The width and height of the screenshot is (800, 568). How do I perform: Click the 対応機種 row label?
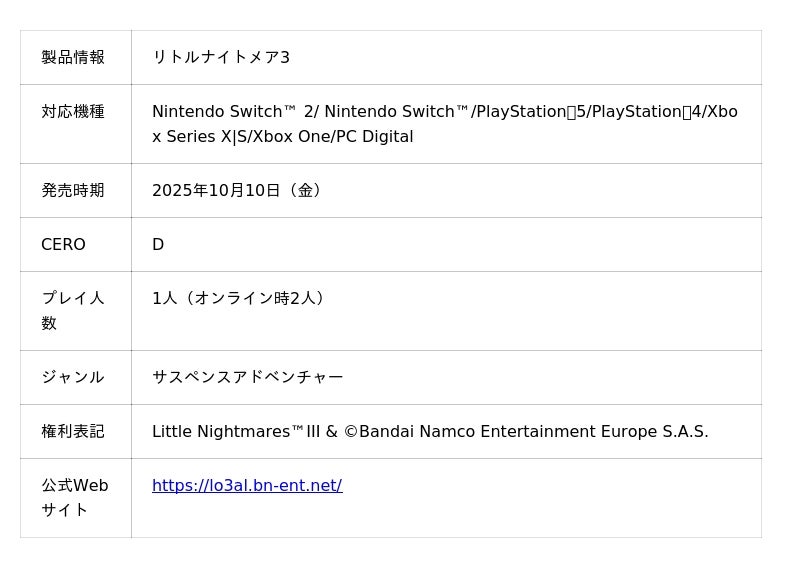tap(73, 112)
